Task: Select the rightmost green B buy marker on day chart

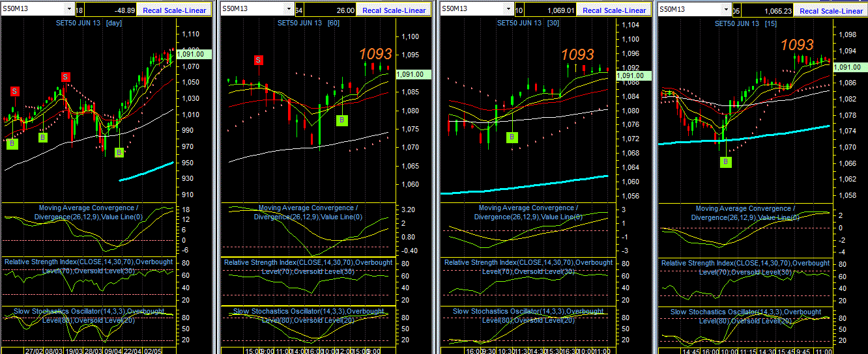Action: point(119,152)
